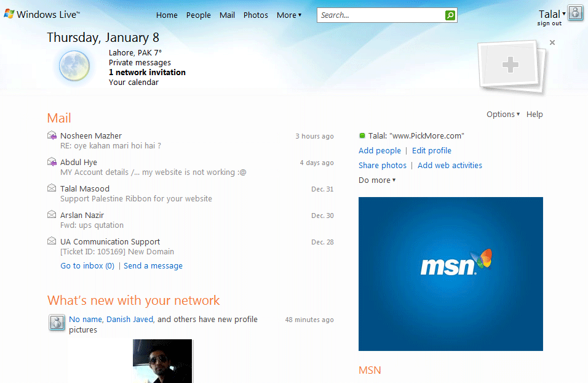Open the new profile picture thumbnail
The width and height of the screenshot is (588, 383).
(x=162, y=361)
